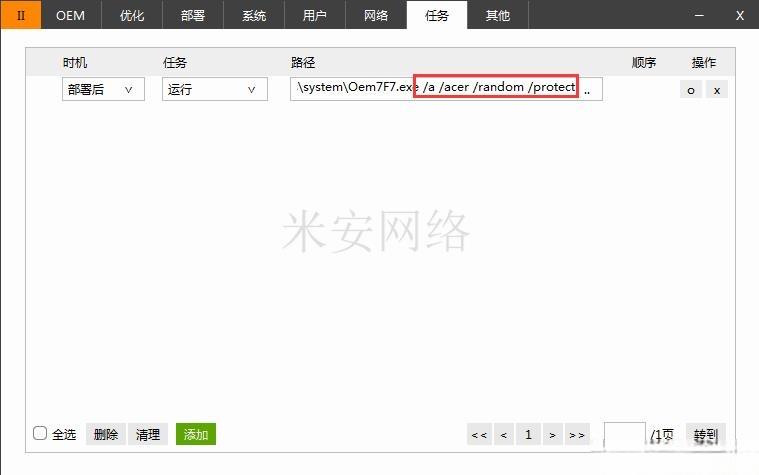Click the page number input field
Screen dimensions: 759x475
coord(624,434)
